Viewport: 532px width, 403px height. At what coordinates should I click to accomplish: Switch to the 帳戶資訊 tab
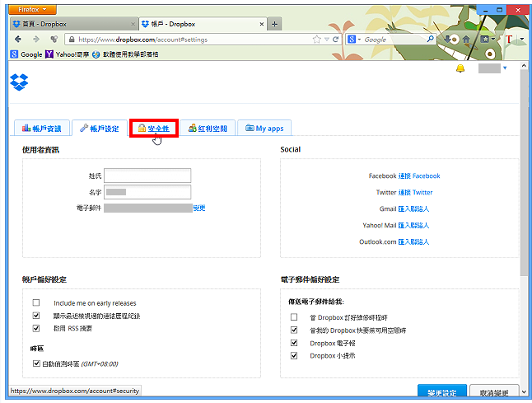(42, 129)
